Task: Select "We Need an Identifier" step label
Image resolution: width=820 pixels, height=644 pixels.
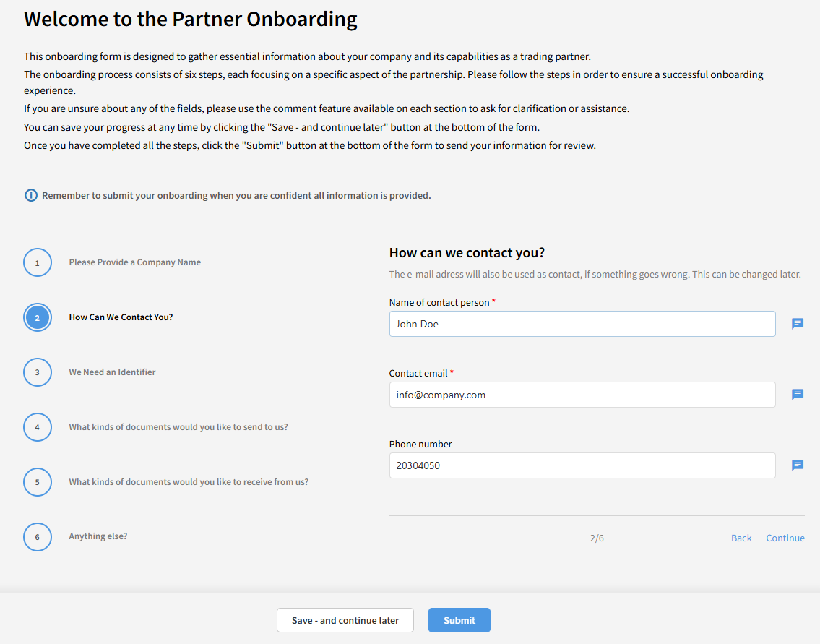Action: [x=112, y=372]
